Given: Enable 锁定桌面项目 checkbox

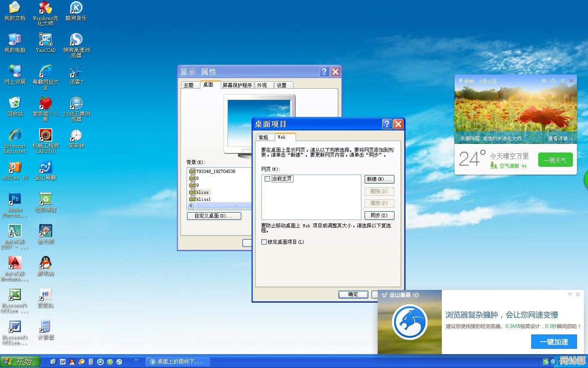Looking at the screenshot, I should point(264,242).
